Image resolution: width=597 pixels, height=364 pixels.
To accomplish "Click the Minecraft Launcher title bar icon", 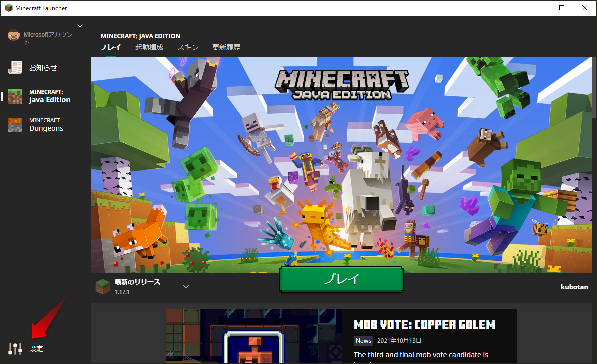I will coord(9,8).
